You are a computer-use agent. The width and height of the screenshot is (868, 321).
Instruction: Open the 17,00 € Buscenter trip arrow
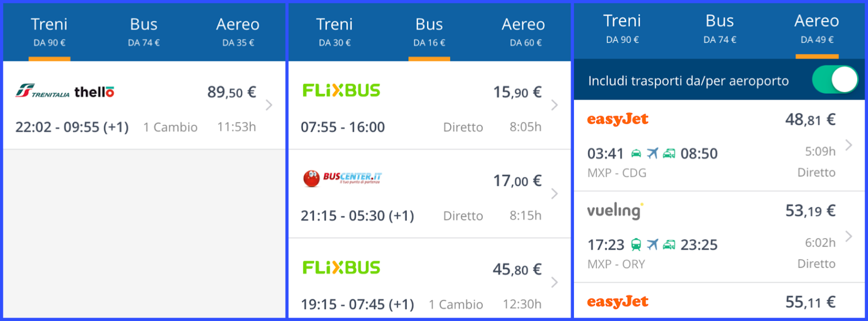tap(554, 194)
